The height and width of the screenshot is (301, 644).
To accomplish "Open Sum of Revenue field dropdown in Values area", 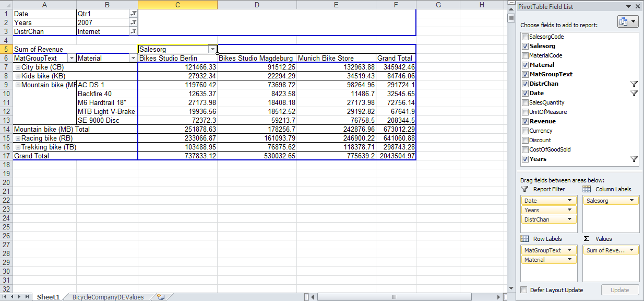I will click(632, 250).
